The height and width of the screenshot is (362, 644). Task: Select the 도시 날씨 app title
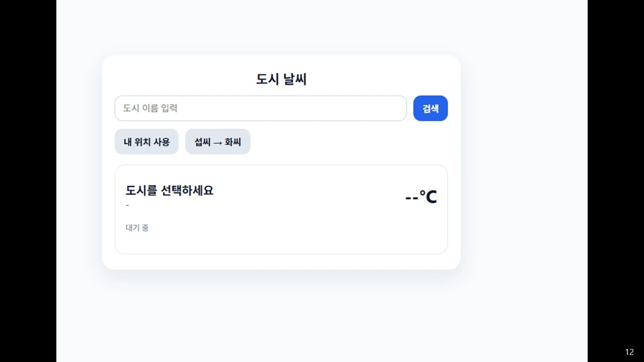click(281, 79)
